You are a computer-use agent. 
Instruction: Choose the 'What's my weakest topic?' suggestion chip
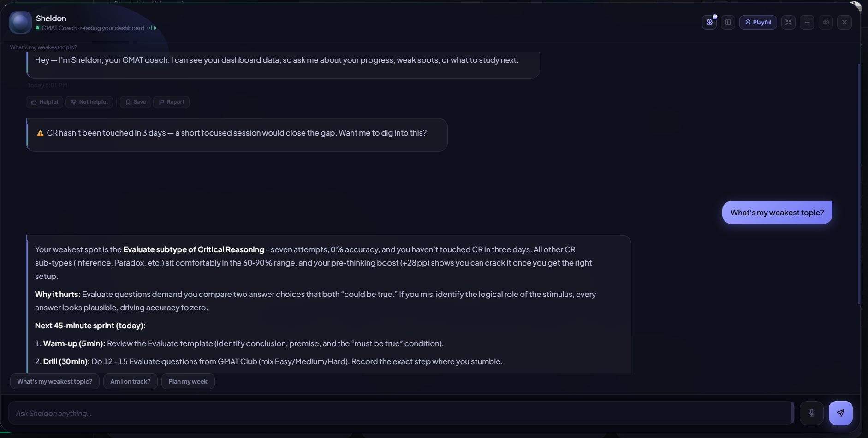pos(55,381)
